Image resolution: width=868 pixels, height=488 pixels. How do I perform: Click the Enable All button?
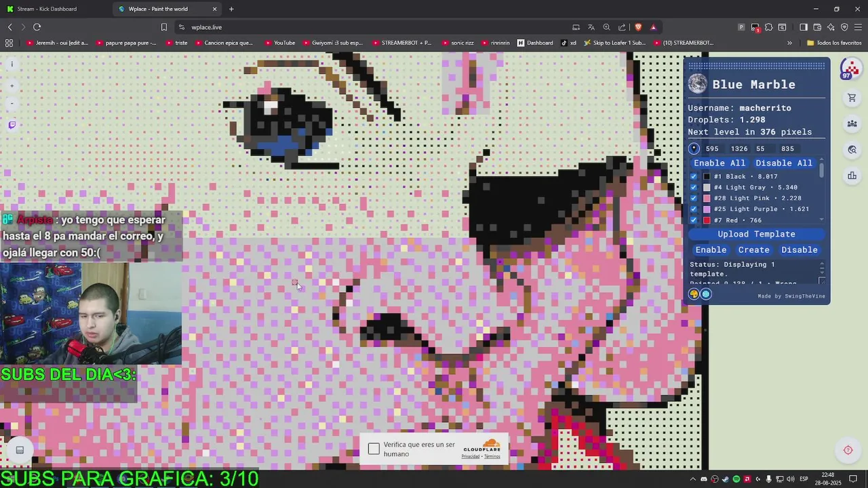[x=719, y=163]
